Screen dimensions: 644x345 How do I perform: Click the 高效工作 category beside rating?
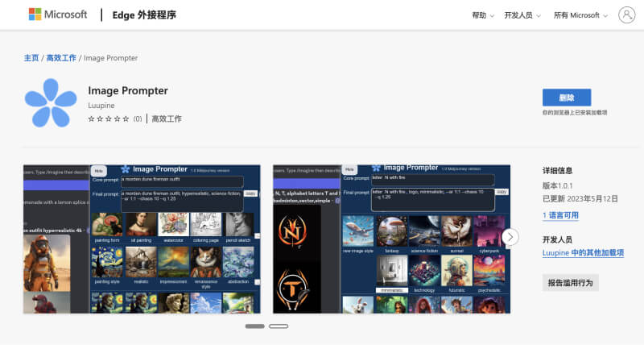[167, 118]
